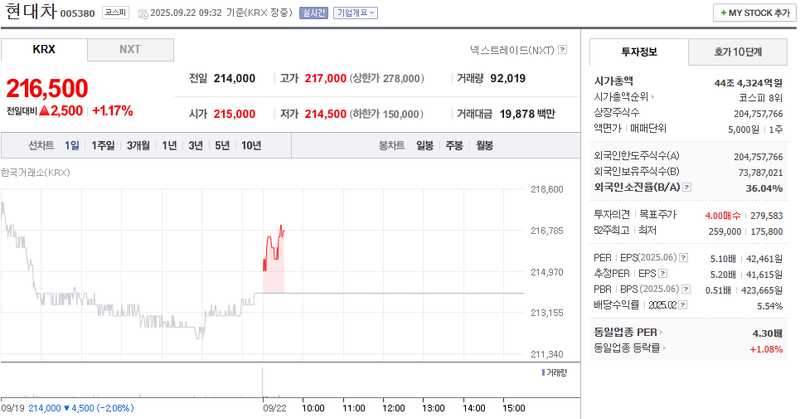800x419 pixels.
Task: Click the 한국거래소(KRX) chart label
Action: point(35,172)
